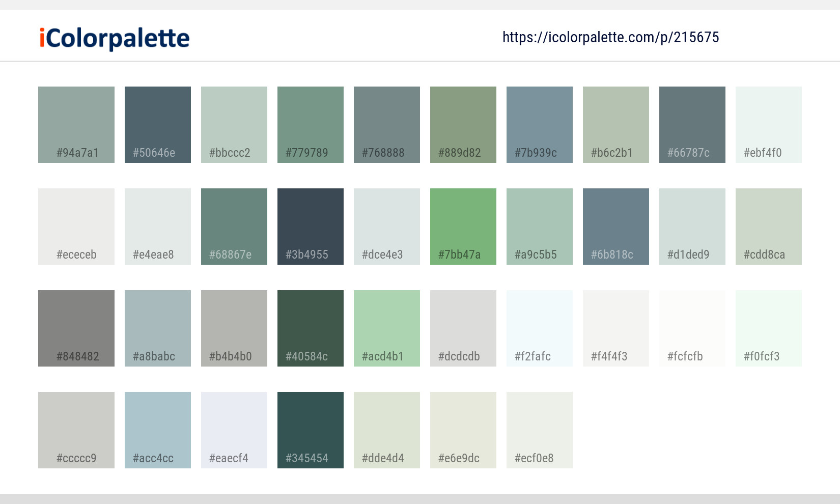Viewport: 840px width, 504px height.
Task: Click the #ececeb swatch
Action: click(x=76, y=226)
